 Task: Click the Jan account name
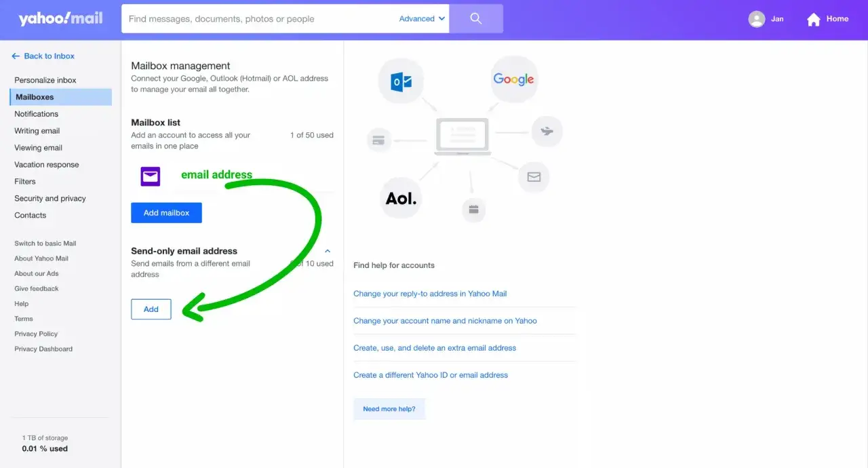click(777, 19)
